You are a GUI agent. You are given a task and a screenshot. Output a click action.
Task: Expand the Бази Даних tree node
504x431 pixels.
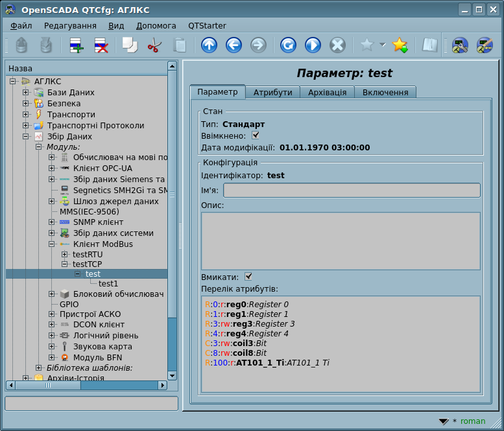click(26, 93)
